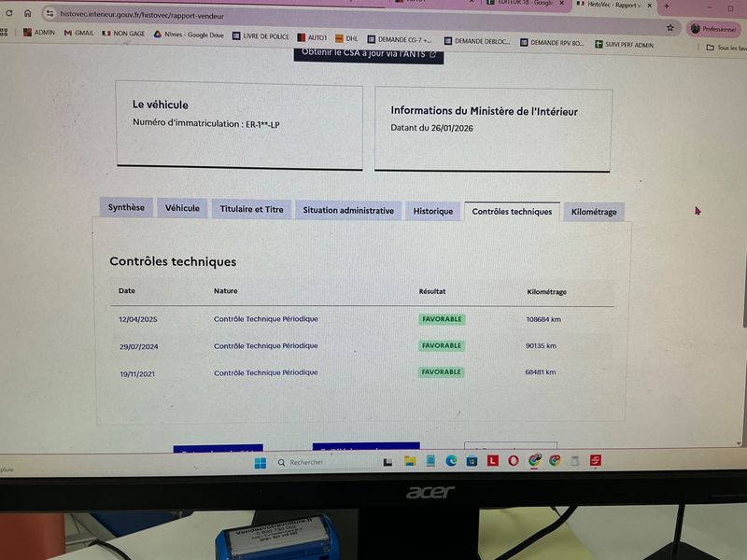747x560 pixels.
Task: Switch to the EDITEUR 18 Google tab
Action: click(519, 3)
